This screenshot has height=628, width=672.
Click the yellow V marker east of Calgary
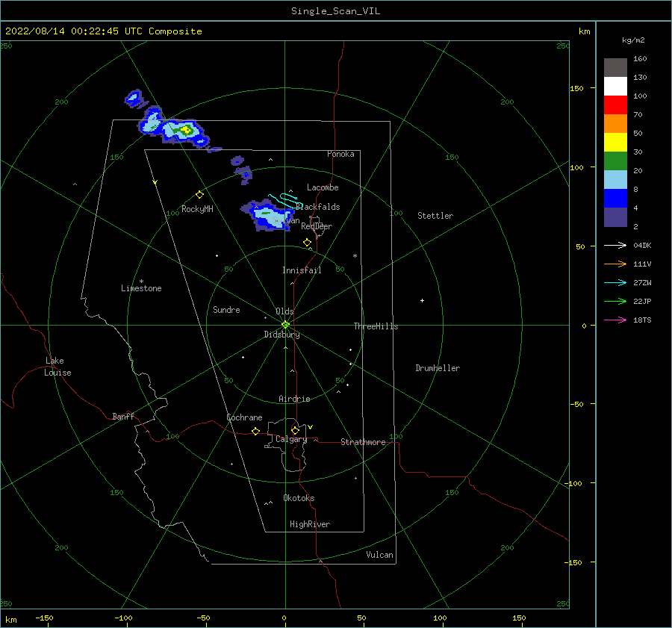click(310, 427)
